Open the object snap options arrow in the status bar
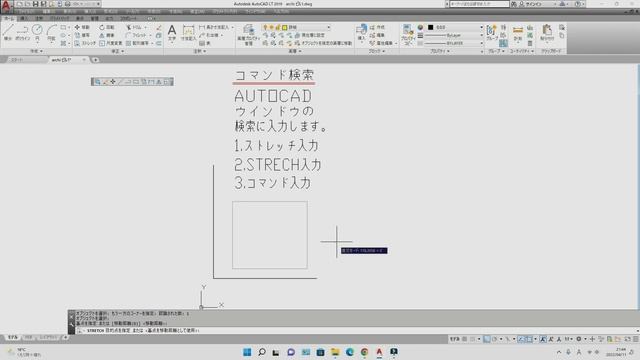This screenshot has width=640, height=360. [535, 339]
